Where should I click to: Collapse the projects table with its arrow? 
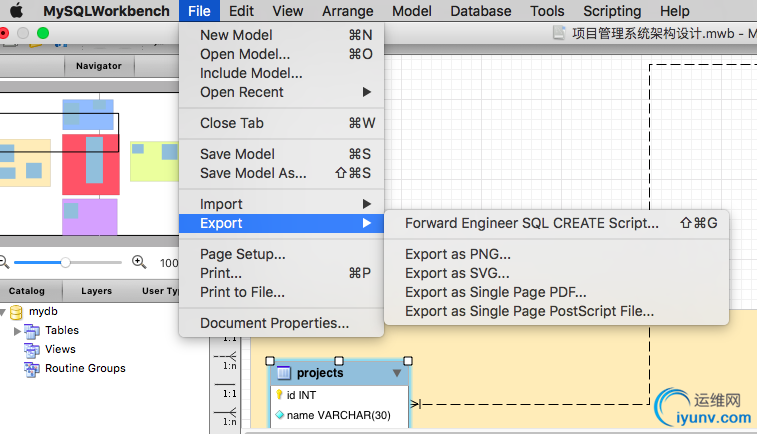396,373
